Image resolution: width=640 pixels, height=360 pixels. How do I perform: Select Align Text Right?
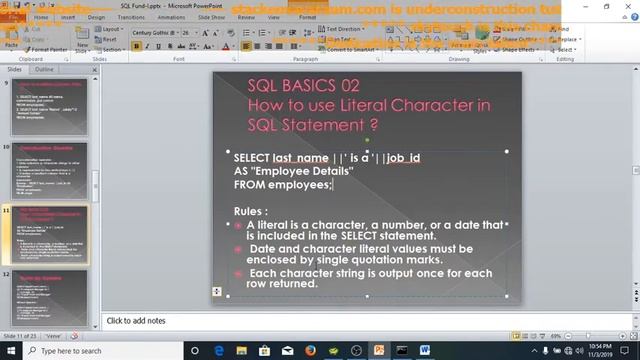268,46
